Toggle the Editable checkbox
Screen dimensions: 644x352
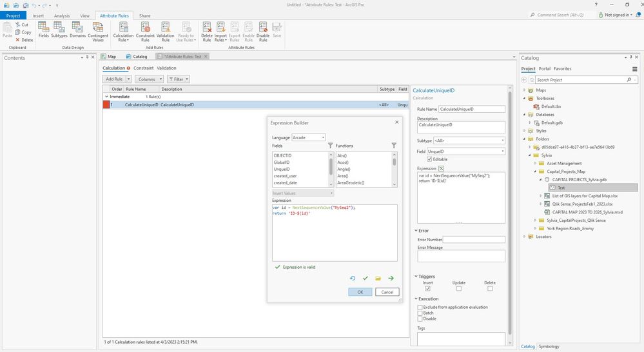(429, 159)
